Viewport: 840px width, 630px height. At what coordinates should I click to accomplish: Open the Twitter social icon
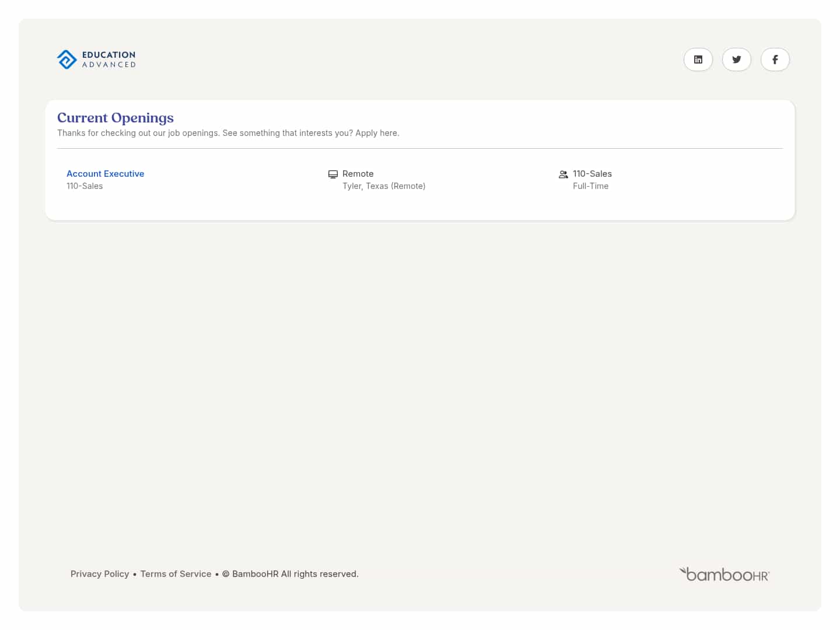click(737, 60)
